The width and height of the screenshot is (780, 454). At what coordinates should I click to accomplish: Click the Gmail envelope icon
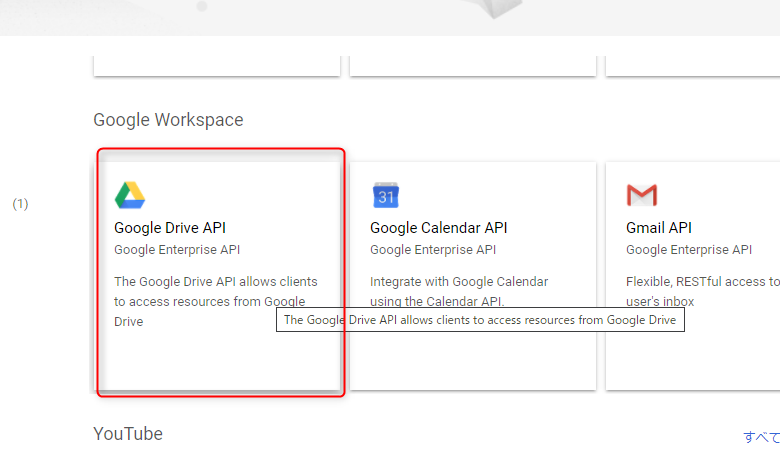coord(642,195)
